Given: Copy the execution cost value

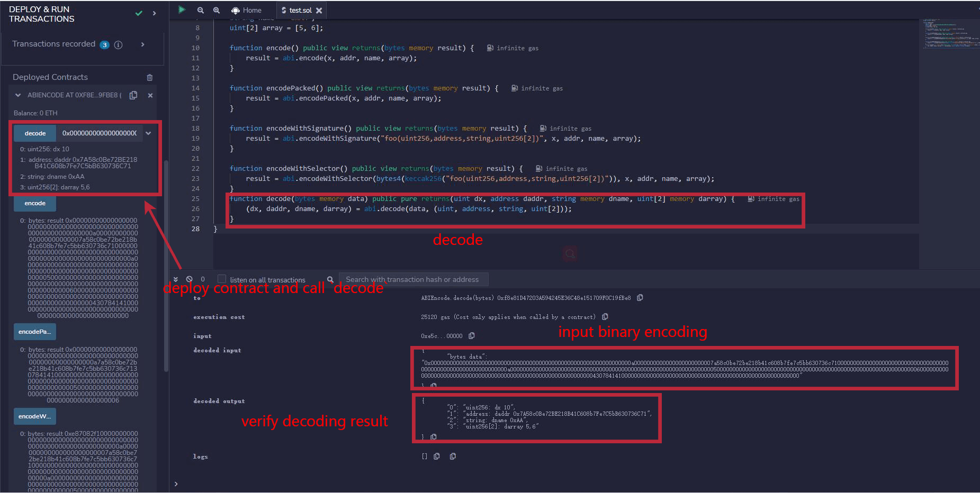Looking at the screenshot, I should point(605,317).
